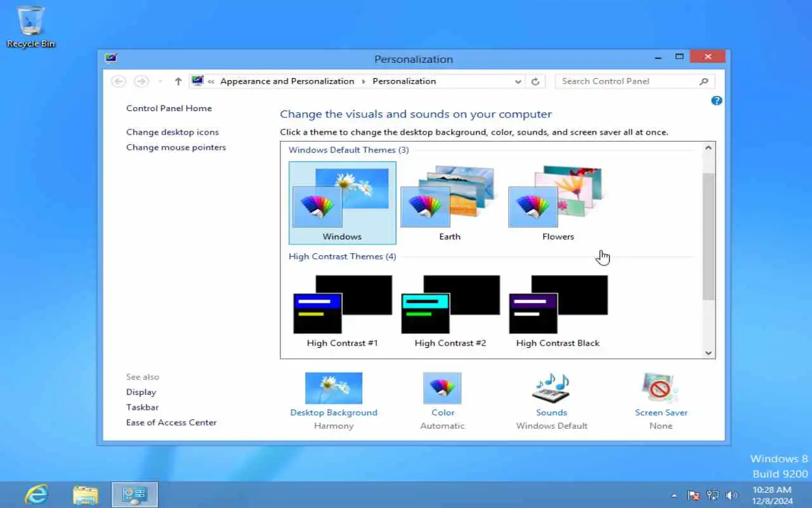Open the Desktop Background icon
This screenshot has height=508, width=812.
pyautogui.click(x=334, y=389)
